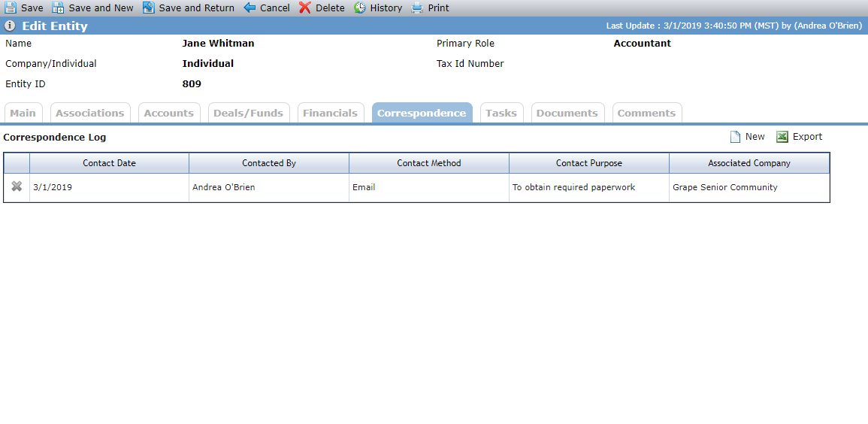This screenshot has width=868, height=424.
Task: Click the name Jane Whitman
Action: 218,43
